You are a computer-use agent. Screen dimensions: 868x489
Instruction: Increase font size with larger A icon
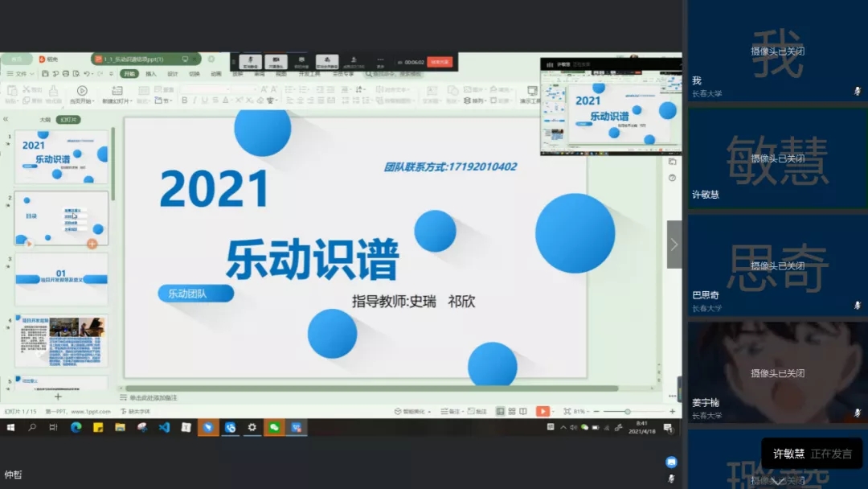(264, 89)
